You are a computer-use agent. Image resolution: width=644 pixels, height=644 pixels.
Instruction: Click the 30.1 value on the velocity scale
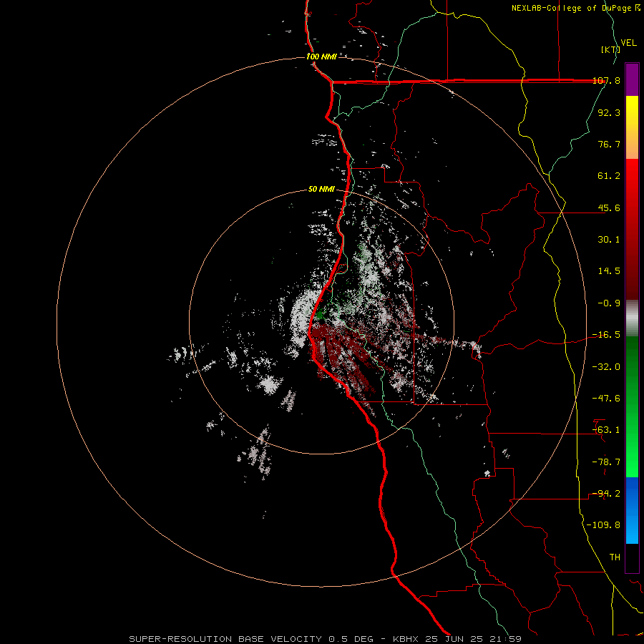point(609,240)
